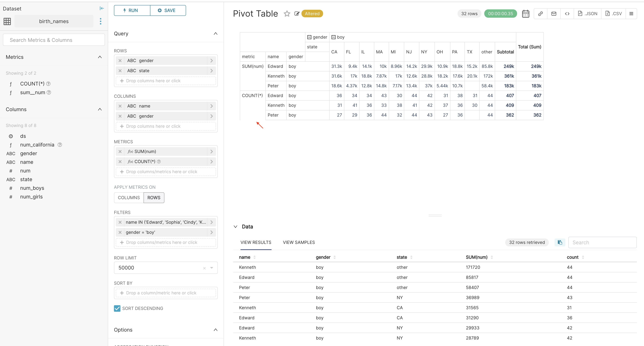The height and width of the screenshot is (346, 644).
Task: Open the dataset grid icon beside birth_names
Action: 7,21
